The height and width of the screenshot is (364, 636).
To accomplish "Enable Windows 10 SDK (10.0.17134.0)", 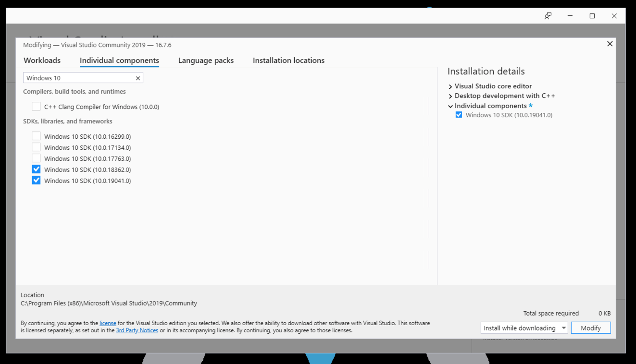I will tap(36, 147).
